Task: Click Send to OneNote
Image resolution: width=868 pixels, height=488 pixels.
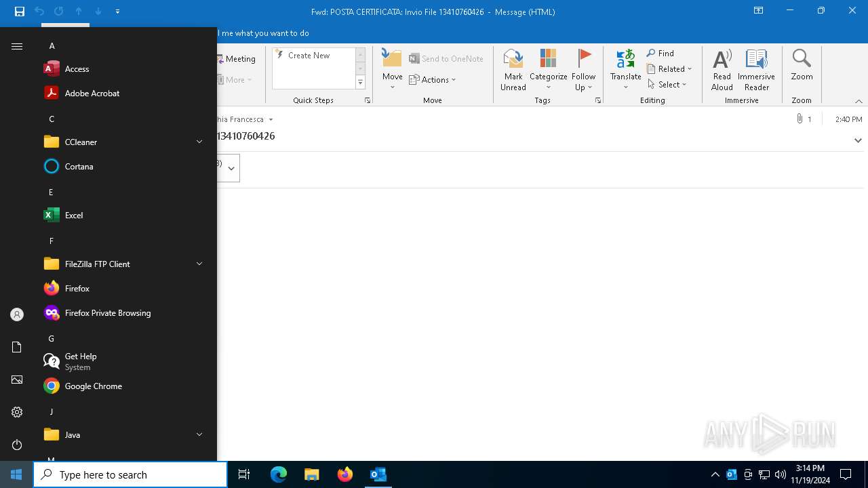Action: tap(446, 59)
